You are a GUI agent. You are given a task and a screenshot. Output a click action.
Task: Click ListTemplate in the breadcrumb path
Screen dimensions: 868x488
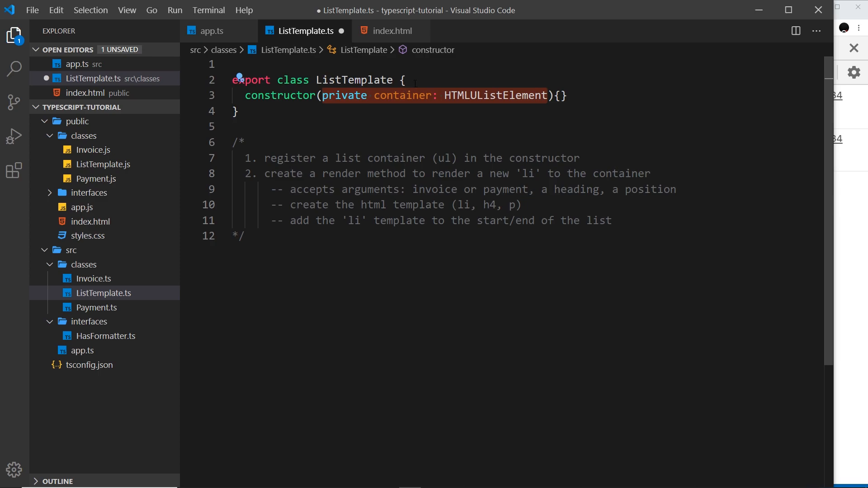[x=363, y=50]
